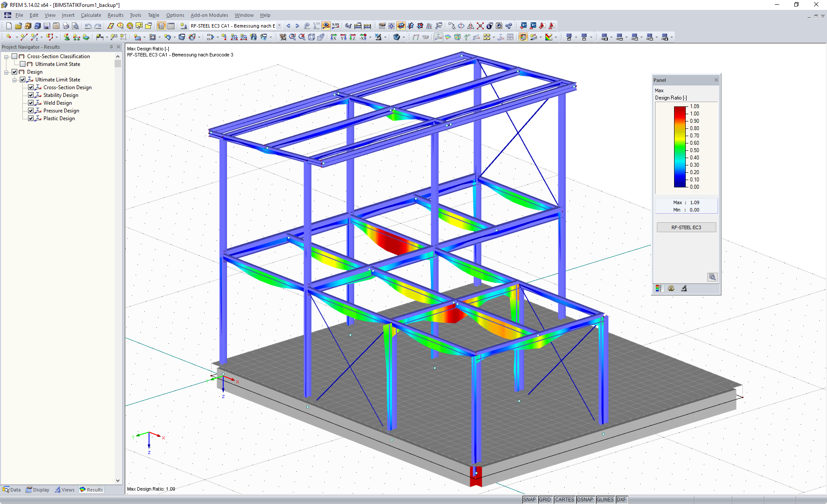Viewport: 827px width, 504px height.
Task: Expand Design tree node
Action: pyautogui.click(x=5, y=72)
